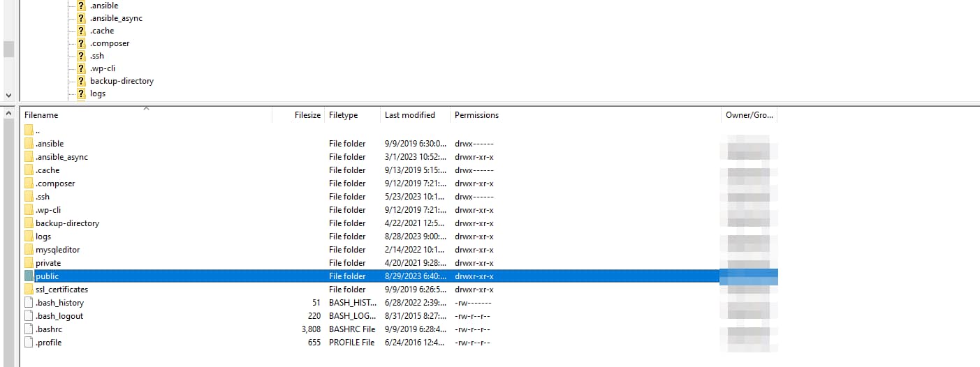Click the .ansible folder icon in file list
This screenshot has width=980, height=367.
pyautogui.click(x=29, y=144)
